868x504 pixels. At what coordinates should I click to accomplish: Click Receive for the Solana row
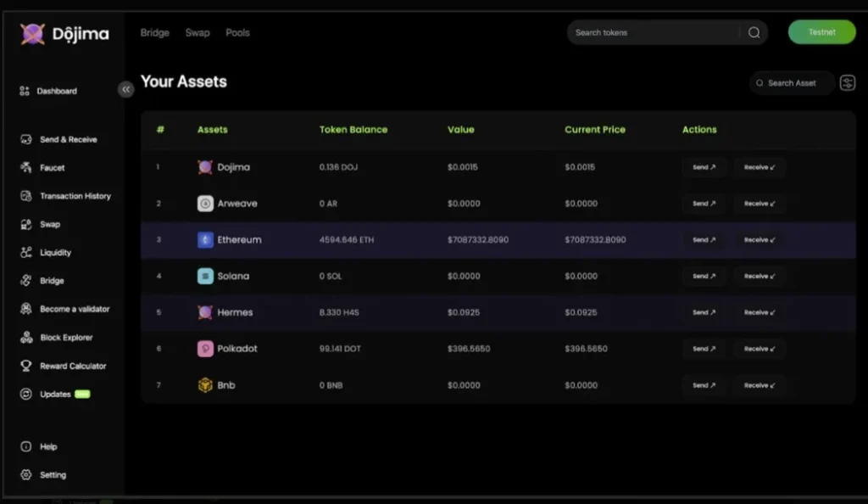tap(759, 276)
